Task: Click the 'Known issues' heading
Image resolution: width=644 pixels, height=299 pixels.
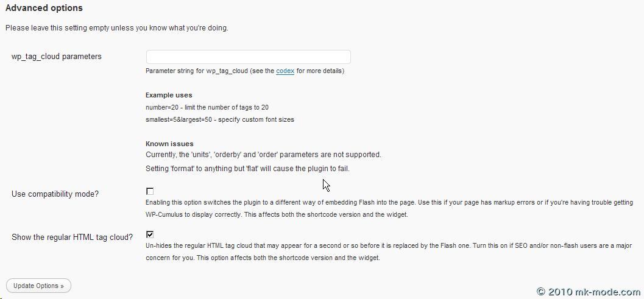Action: [169, 144]
